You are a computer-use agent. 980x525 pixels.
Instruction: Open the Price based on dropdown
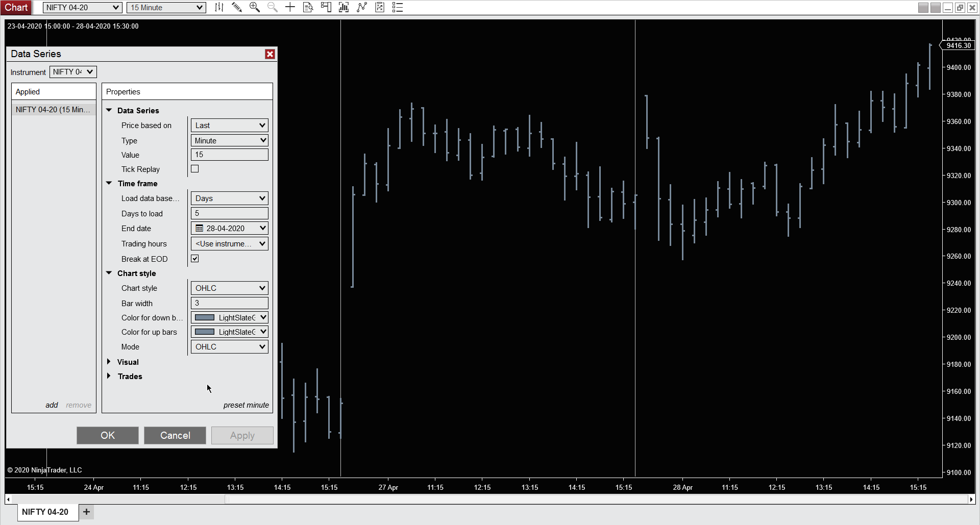[x=230, y=125]
